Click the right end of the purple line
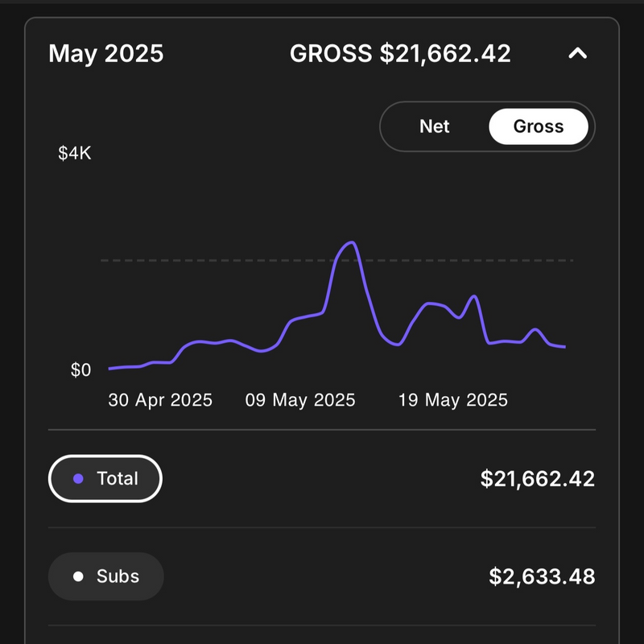Viewport: 644px width, 644px height. (564, 347)
